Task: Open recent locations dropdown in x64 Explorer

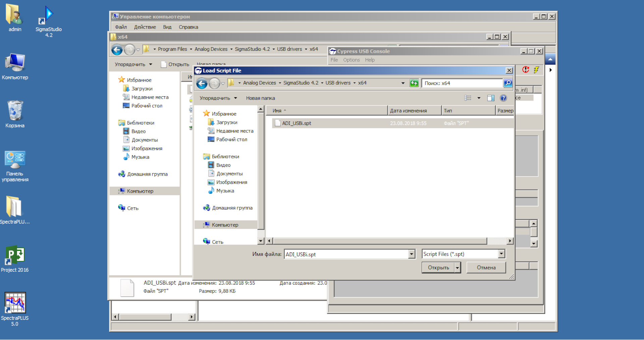Action: (138, 50)
